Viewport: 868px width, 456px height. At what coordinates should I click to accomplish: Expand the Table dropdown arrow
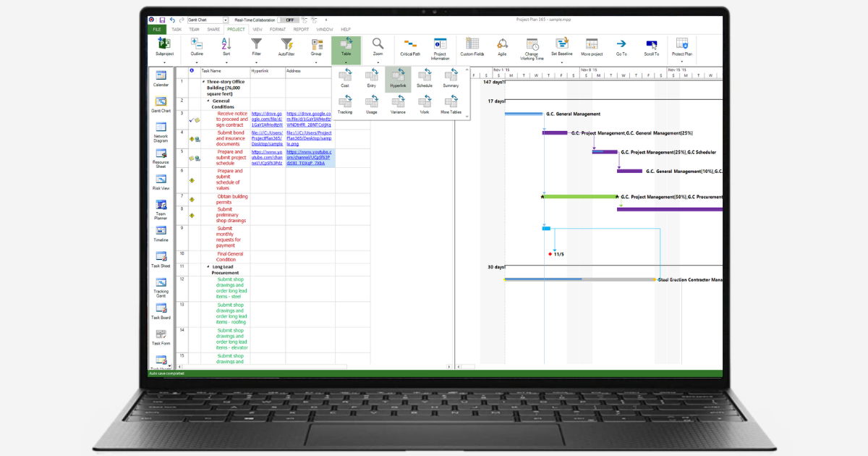tap(346, 62)
